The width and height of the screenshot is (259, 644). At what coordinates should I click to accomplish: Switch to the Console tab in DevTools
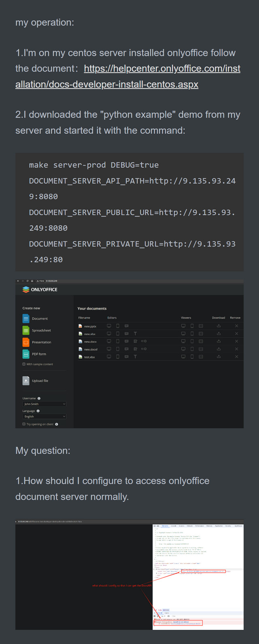[x=174, y=526]
